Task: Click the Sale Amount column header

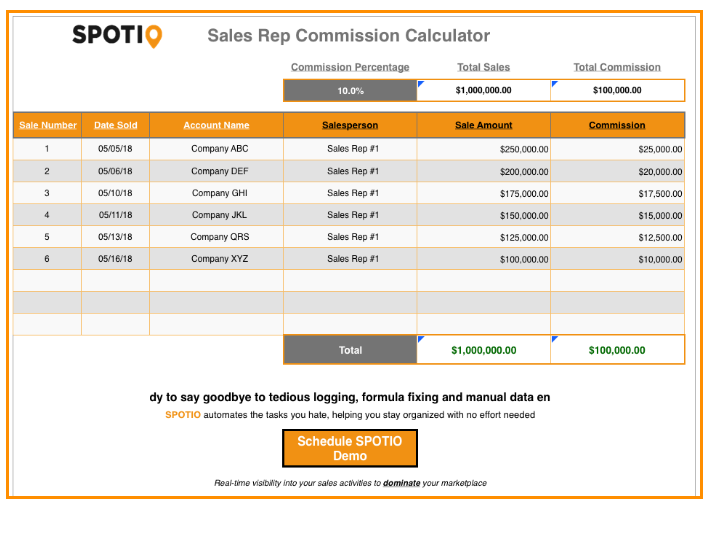Action: click(x=483, y=125)
